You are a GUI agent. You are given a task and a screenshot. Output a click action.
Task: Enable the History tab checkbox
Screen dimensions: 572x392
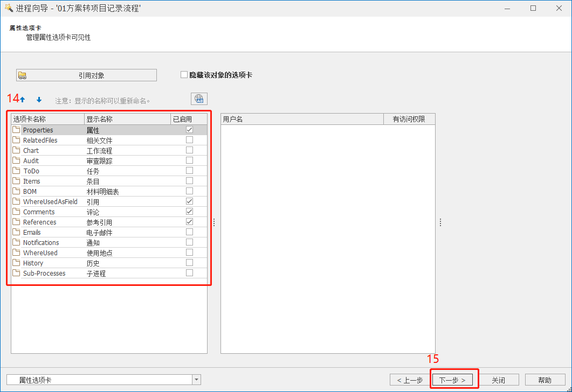click(x=189, y=263)
